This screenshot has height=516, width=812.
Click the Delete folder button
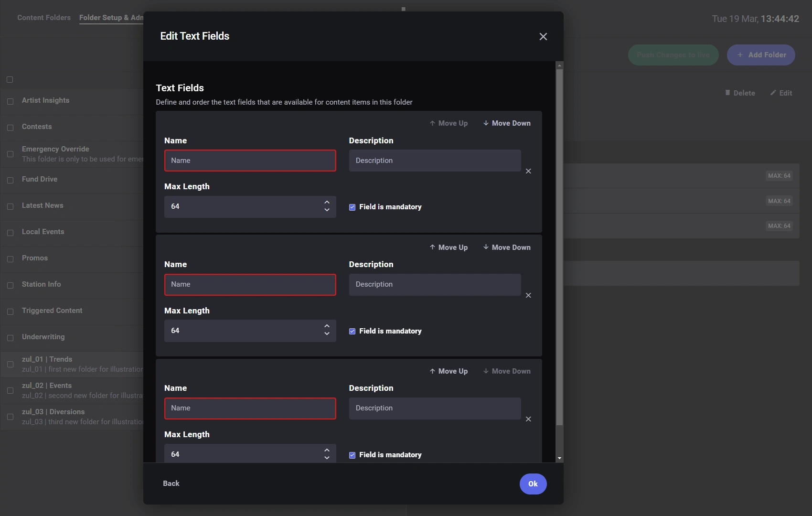pyautogui.click(x=740, y=93)
